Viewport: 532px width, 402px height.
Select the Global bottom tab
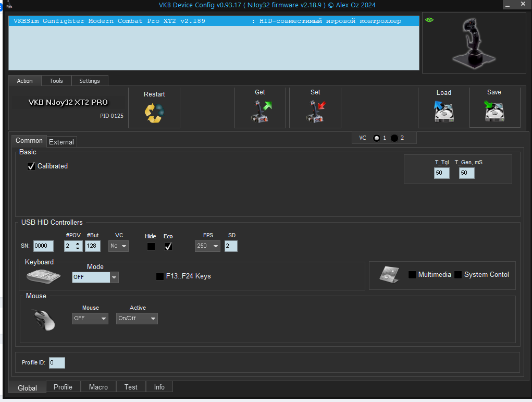27,388
